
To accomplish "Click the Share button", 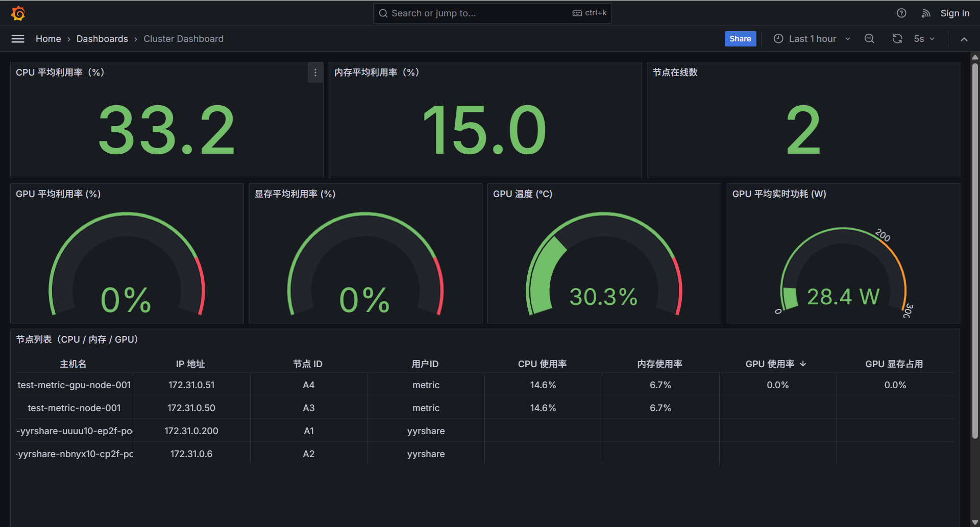I will click(x=740, y=39).
